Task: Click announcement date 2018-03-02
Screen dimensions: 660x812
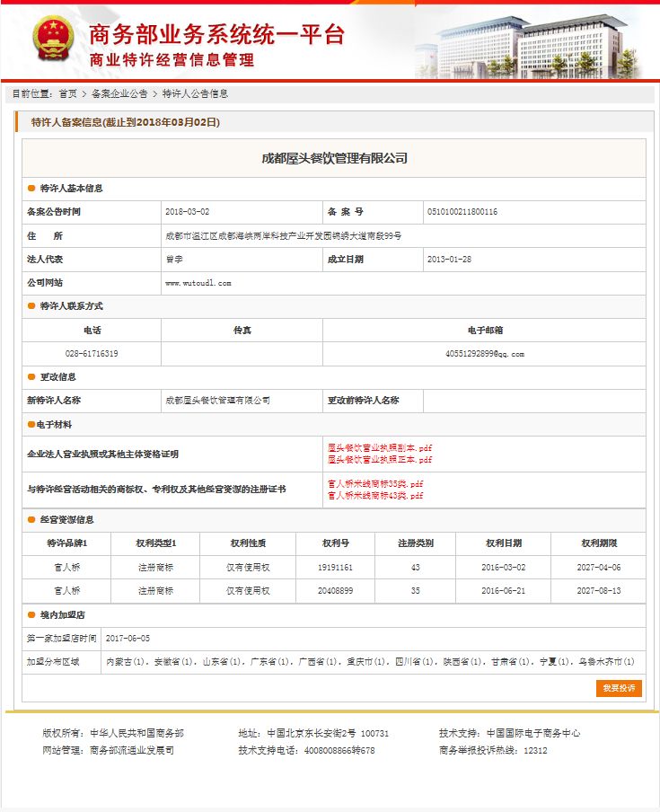Action: [188, 212]
